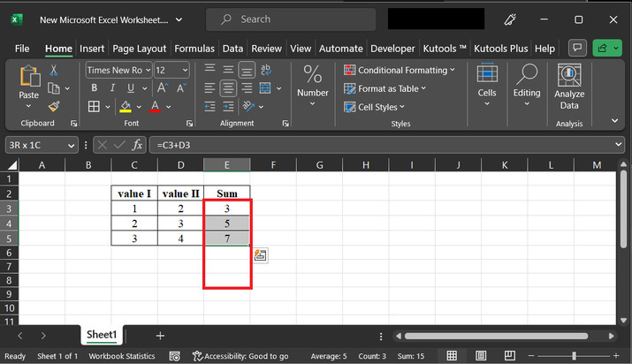The width and height of the screenshot is (632, 364).
Task: Apply yellow fill color swatch
Action: tap(126, 107)
